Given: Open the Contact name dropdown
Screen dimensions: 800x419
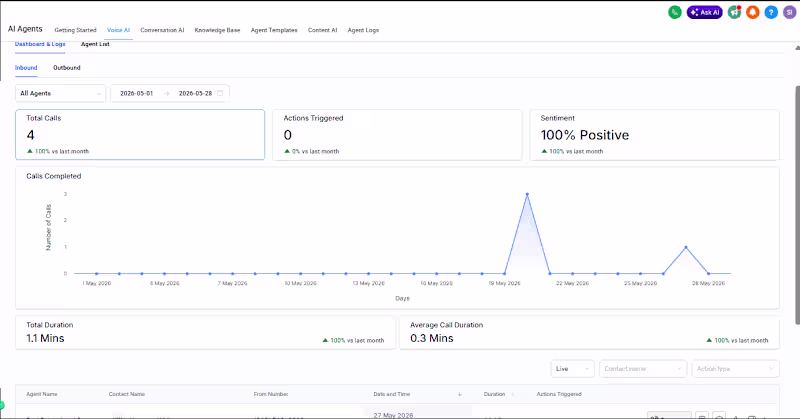Looking at the screenshot, I should coord(643,368).
